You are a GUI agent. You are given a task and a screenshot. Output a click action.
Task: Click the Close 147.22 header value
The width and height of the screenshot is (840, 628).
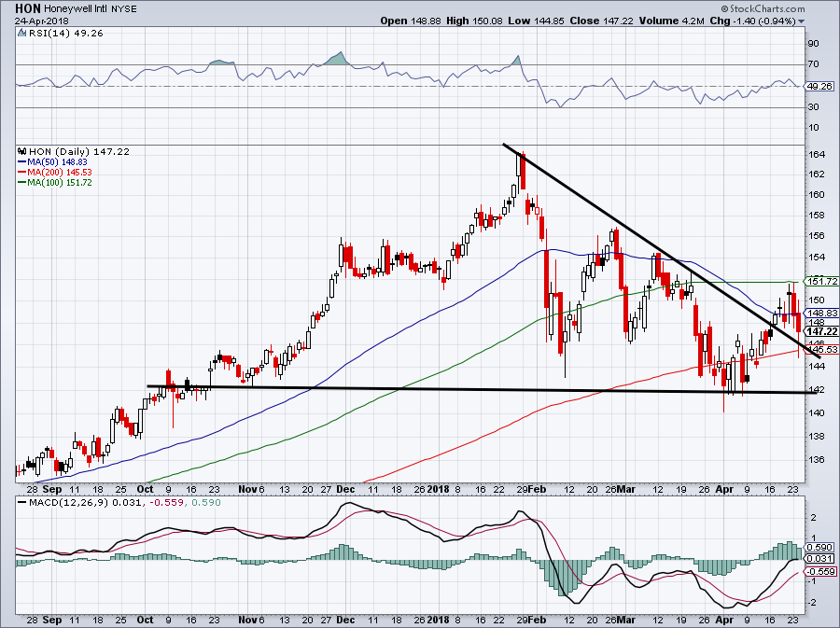pyautogui.click(x=601, y=21)
